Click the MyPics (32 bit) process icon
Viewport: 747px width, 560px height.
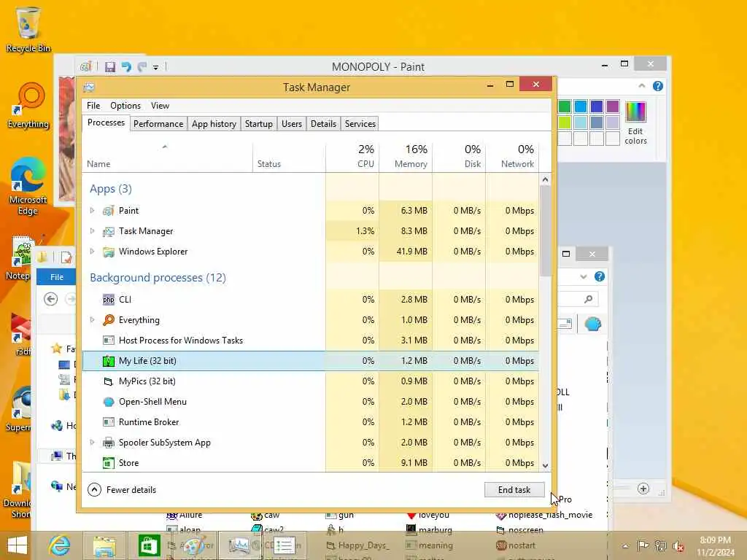click(x=109, y=381)
